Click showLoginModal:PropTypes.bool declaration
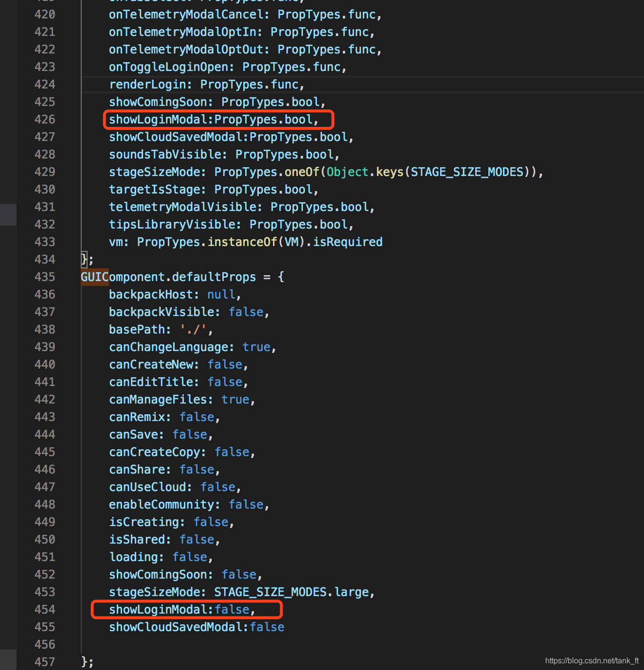The image size is (644, 670). click(214, 120)
